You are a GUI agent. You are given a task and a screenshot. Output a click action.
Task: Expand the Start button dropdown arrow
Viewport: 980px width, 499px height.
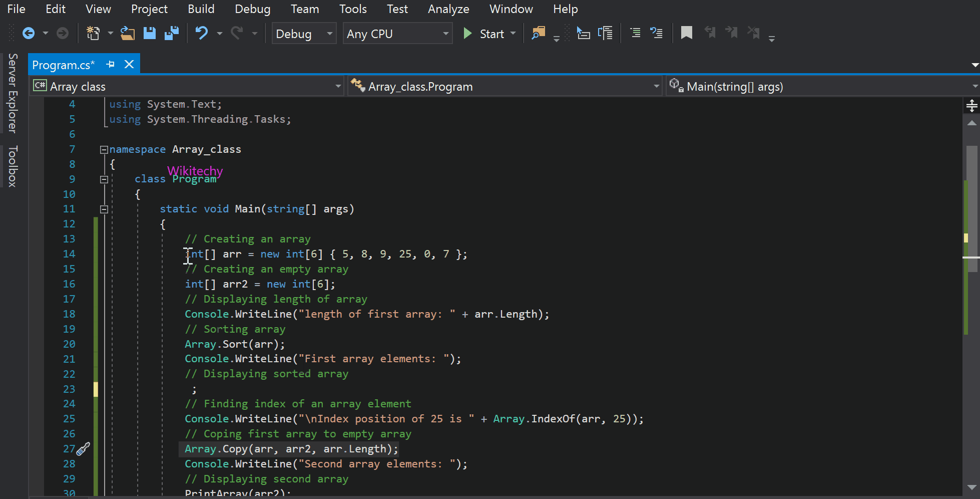click(x=513, y=34)
